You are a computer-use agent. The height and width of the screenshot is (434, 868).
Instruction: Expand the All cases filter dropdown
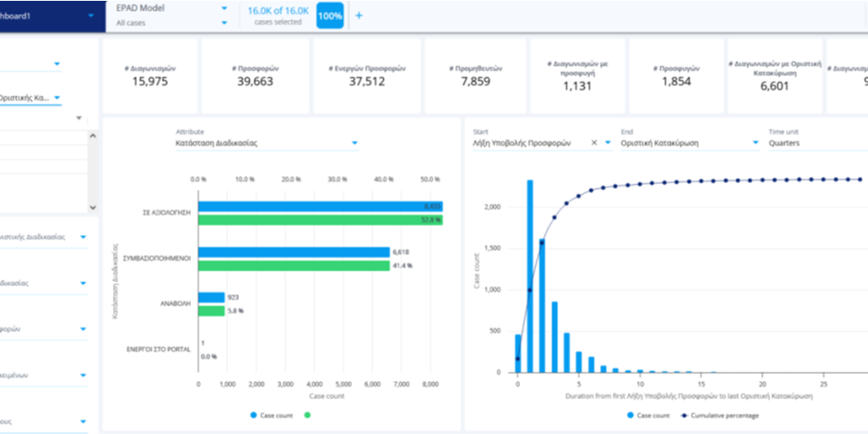(x=224, y=23)
